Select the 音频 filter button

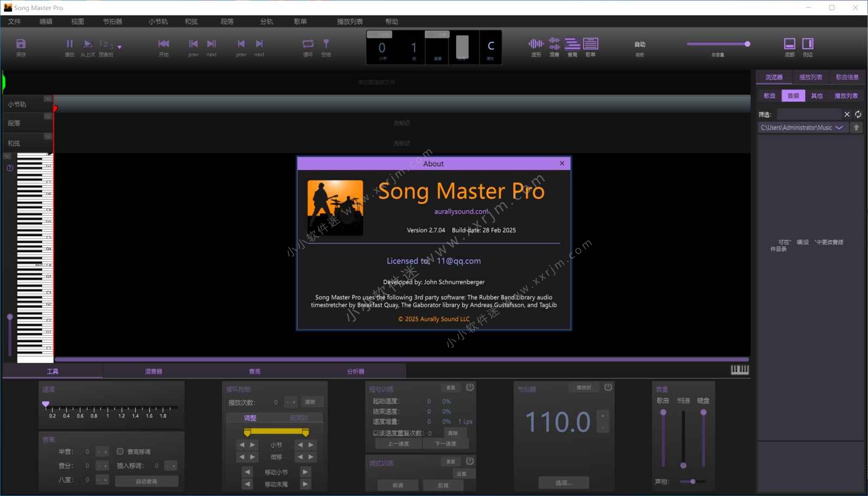tap(793, 96)
